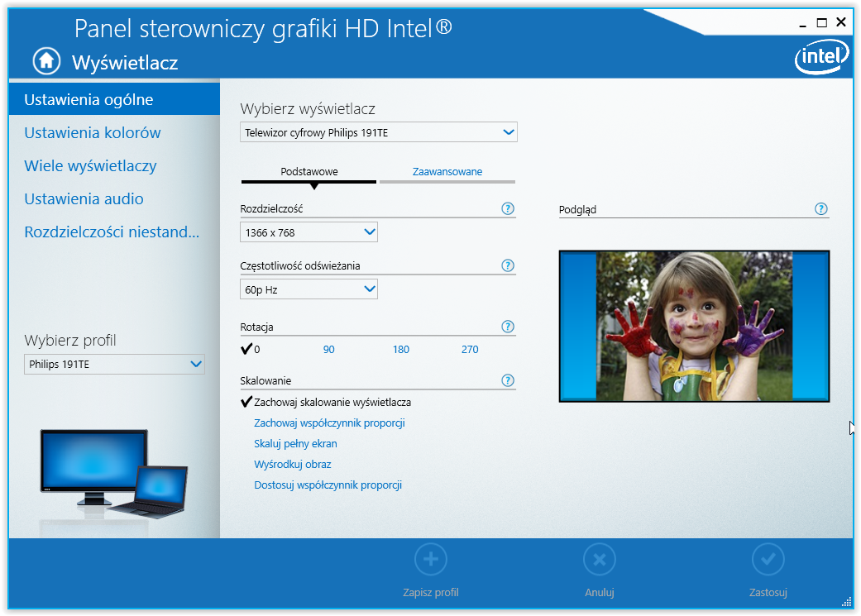Screen dimensions: 861x616
Task: Select rotation 270 degrees
Action: pyautogui.click(x=470, y=350)
